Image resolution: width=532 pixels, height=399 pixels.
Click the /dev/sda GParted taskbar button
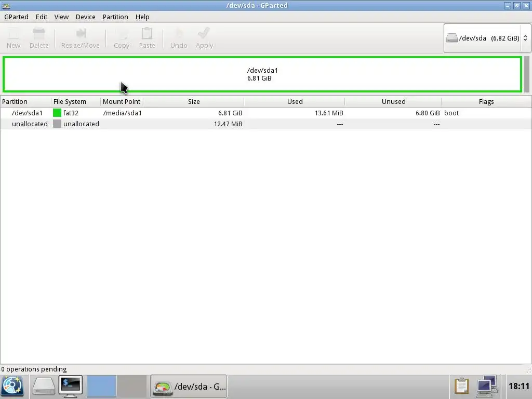(189, 387)
